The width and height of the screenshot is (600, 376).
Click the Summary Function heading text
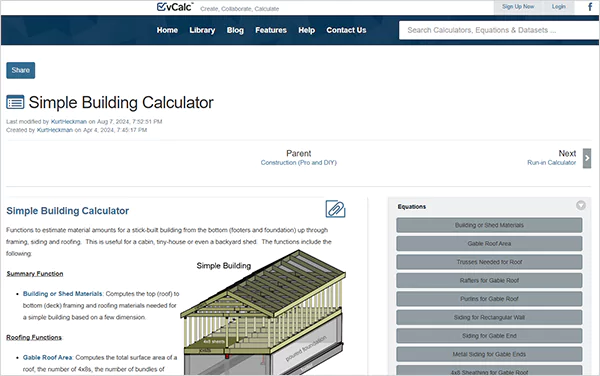pyautogui.click(x=35, y=274)
